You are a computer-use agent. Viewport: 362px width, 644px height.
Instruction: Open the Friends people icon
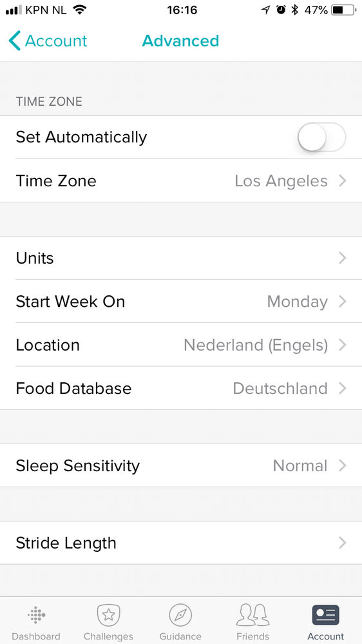[x=253, y=615]
